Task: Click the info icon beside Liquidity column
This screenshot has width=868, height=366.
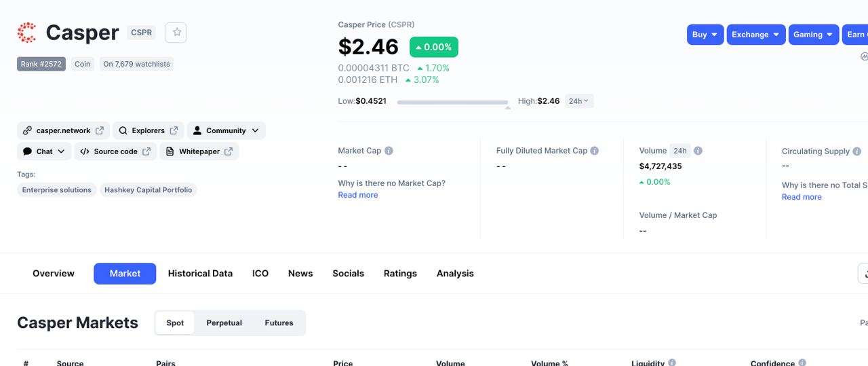Action: click(672, 363)
